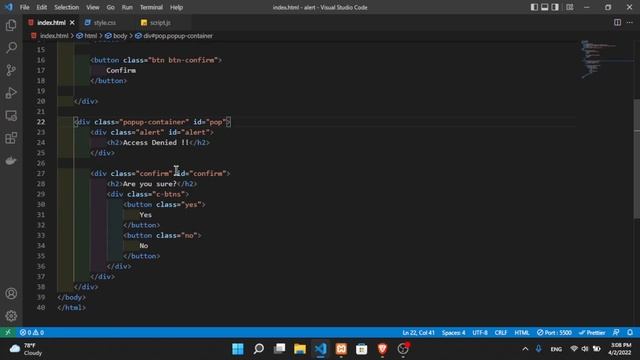Open Run and Debug view
Image resolution: width=640 pixels, height=360 pixels.
pyautogui.click(x=11, y=93)
